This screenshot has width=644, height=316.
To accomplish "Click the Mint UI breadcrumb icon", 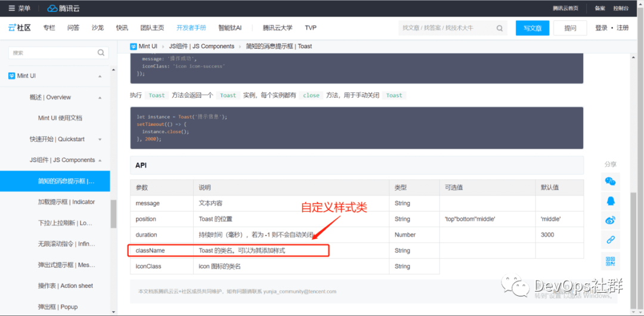I will (134, 47).
